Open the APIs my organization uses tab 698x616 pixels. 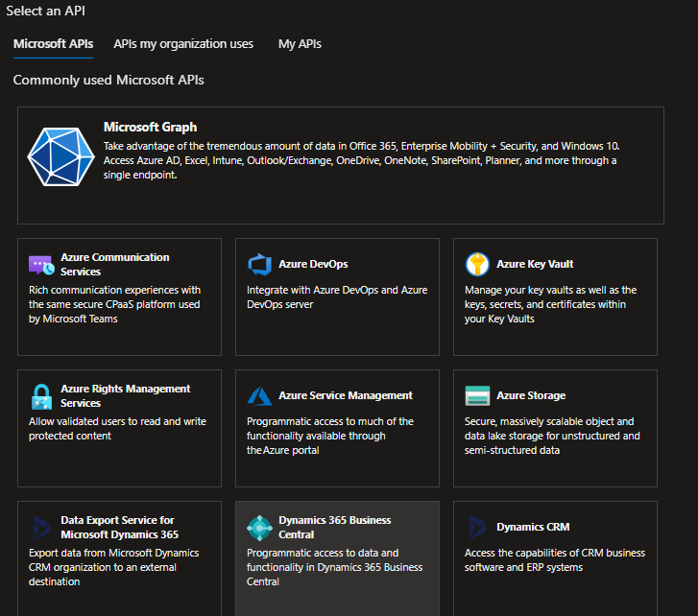183,44
